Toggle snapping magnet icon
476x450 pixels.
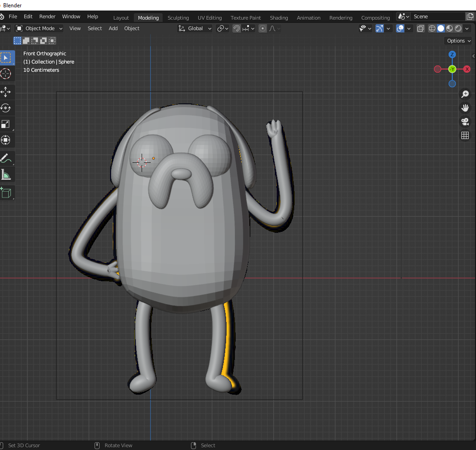click(237, 28)
